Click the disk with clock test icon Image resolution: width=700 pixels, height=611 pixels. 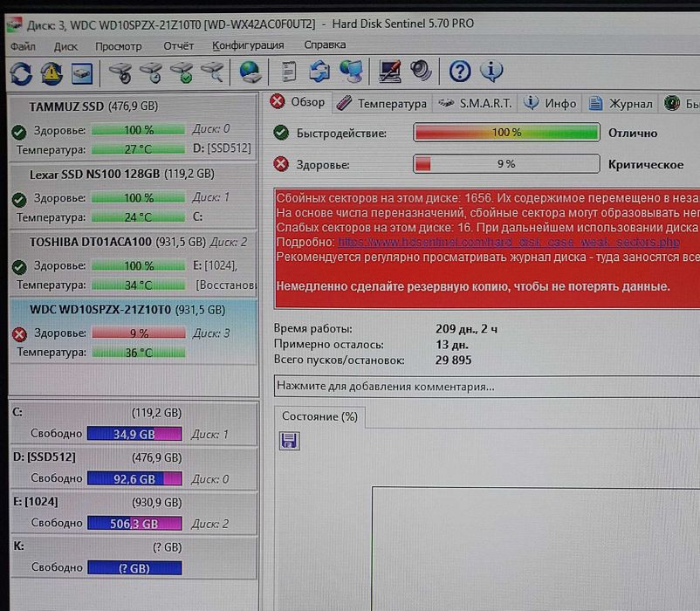pyautogui.click(x=151, y=72)
